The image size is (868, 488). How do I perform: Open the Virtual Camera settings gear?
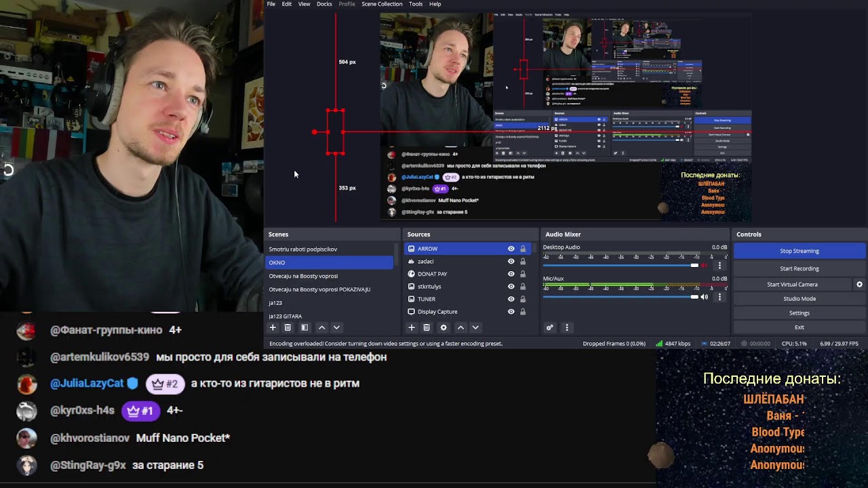tap(859, 285)
